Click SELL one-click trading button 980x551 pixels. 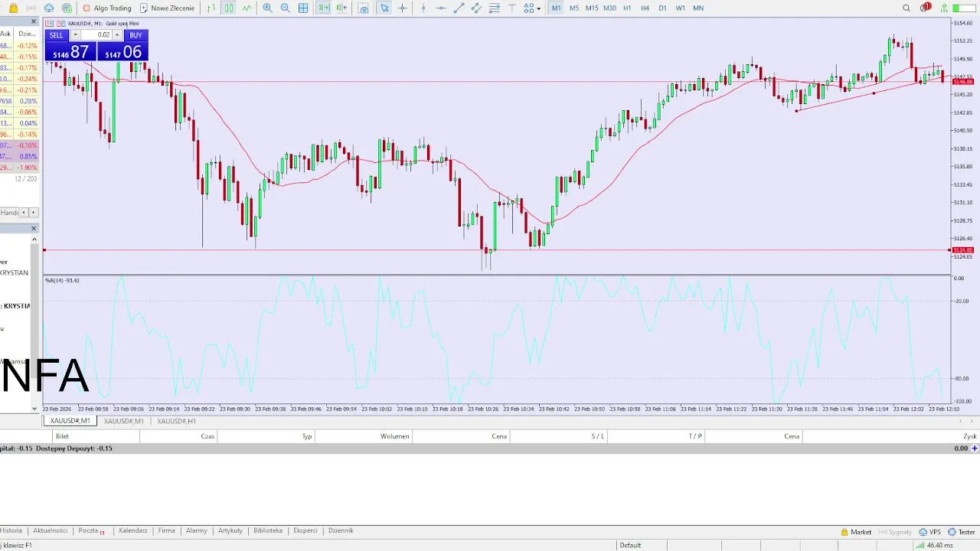point(57,35)
